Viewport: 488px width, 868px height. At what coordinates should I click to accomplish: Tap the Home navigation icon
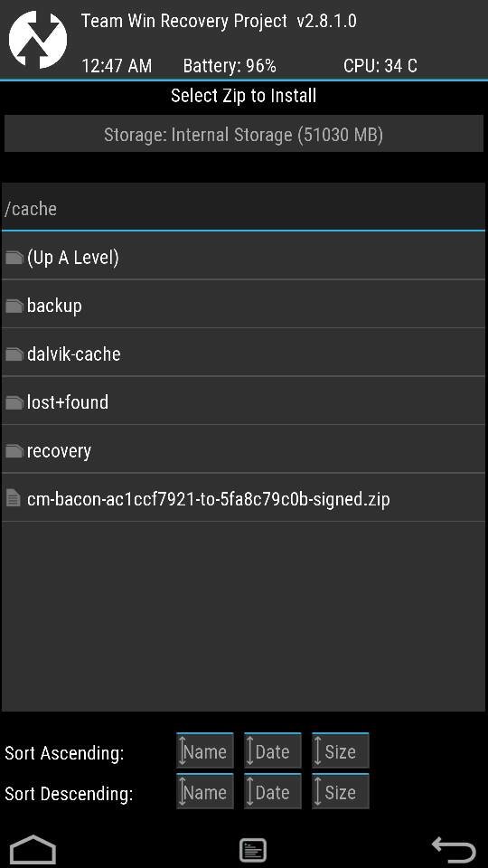coord(33,849)
